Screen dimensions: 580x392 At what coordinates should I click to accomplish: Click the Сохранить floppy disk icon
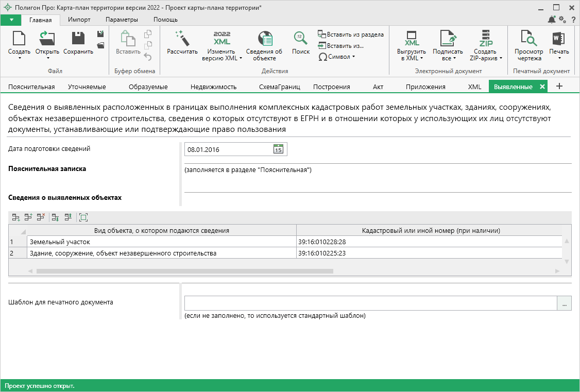click(x=78, y=39)
